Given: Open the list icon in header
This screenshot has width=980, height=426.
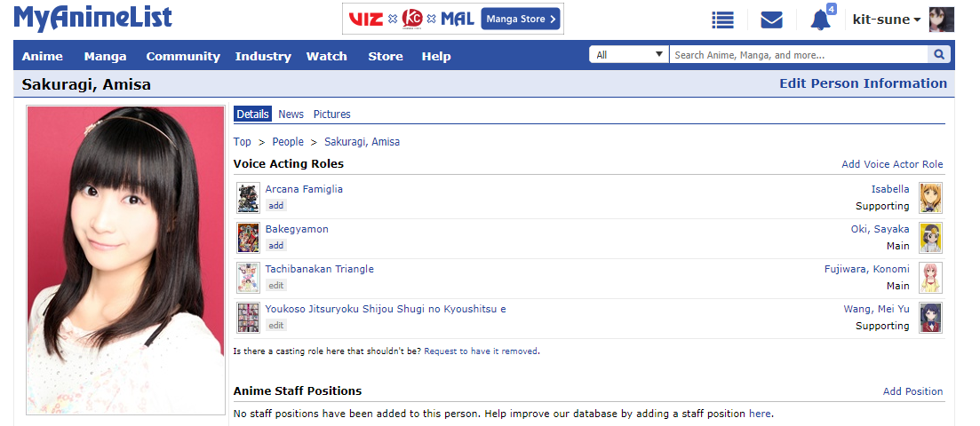Looking at the screenshot, I should [723, 20].
